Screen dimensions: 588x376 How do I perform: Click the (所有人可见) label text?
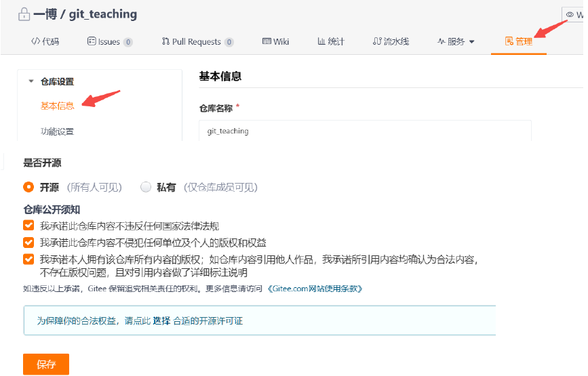pos(94,187)
